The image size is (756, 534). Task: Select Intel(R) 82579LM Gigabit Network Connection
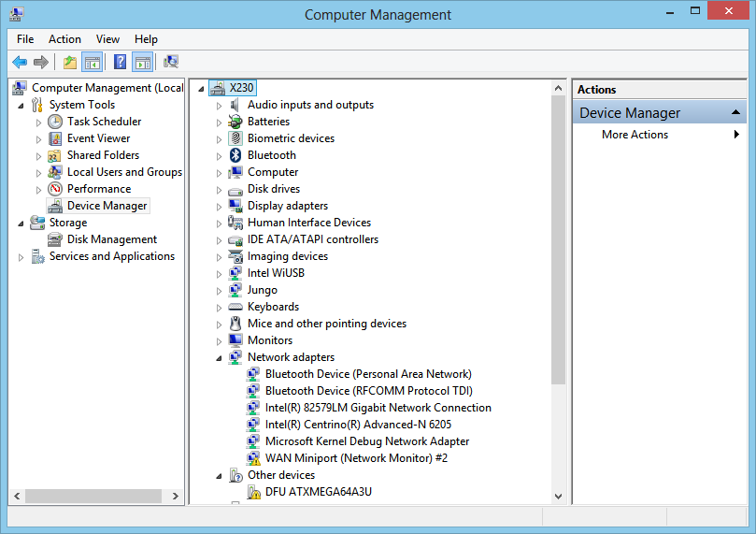coord(378,408)
